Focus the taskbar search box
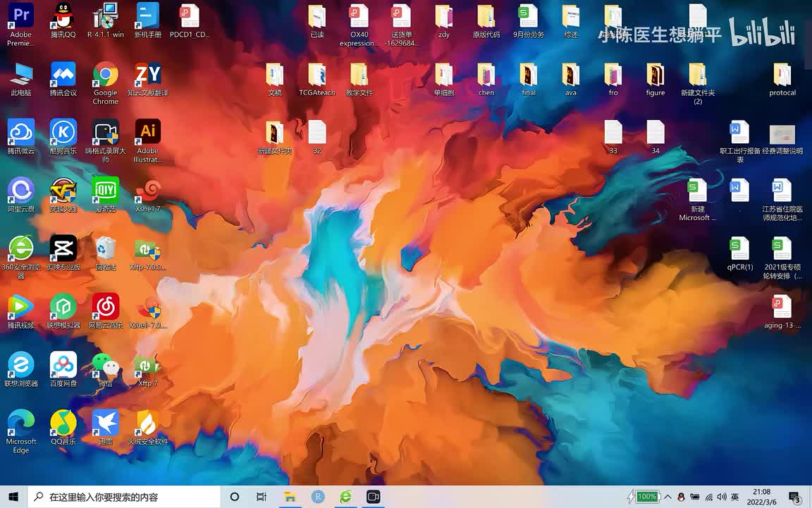The width and height of the screenshot is (812, 508). [x=124, y=497]
